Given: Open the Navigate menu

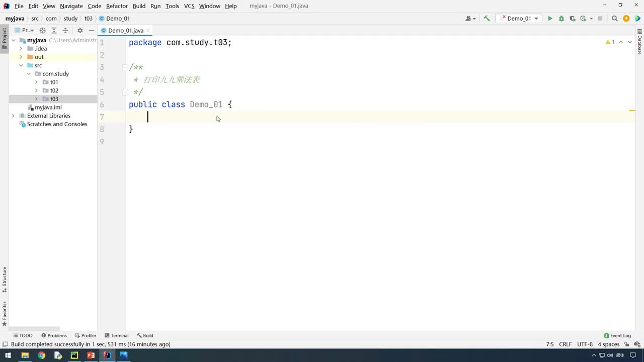Looking at the screenshot, I should (71, 6).
